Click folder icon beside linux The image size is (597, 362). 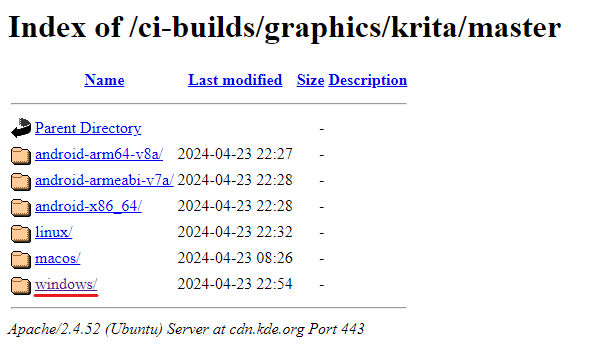(x=21, y=233)
